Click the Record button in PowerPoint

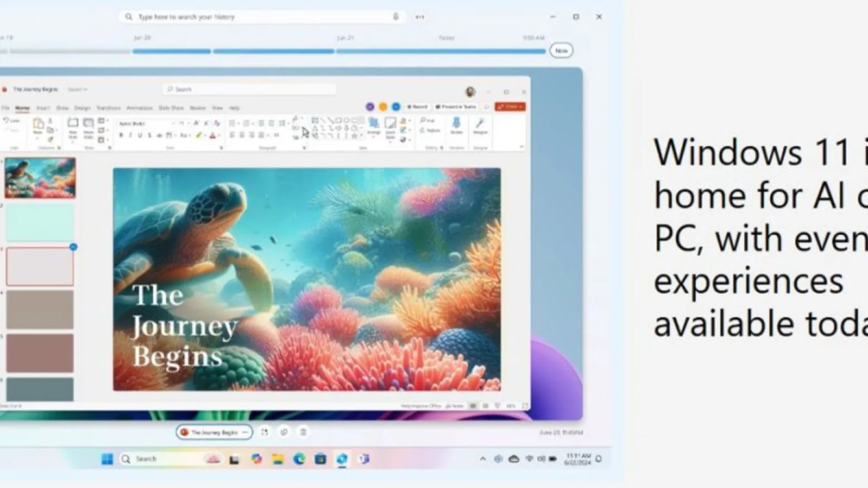coord(417,107)
